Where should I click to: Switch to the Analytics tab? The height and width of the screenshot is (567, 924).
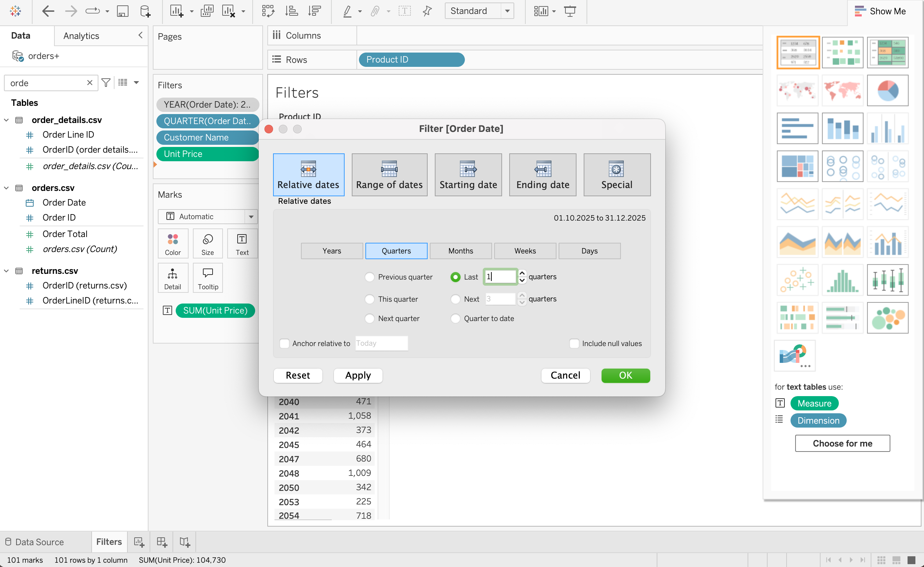coord(81,36)
